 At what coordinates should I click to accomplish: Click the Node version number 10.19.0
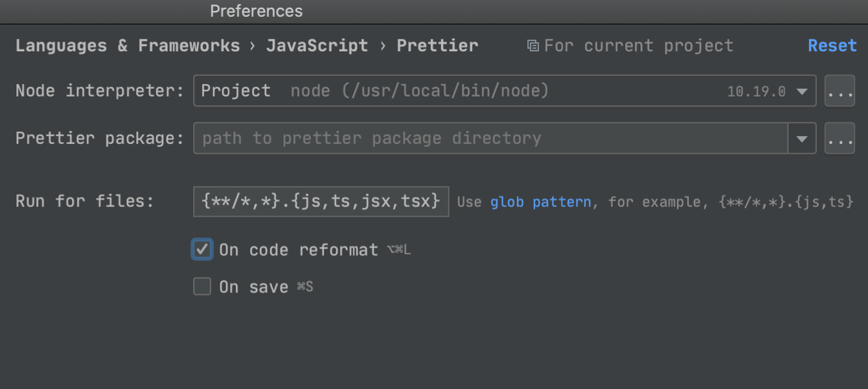(x=756, y=92)
